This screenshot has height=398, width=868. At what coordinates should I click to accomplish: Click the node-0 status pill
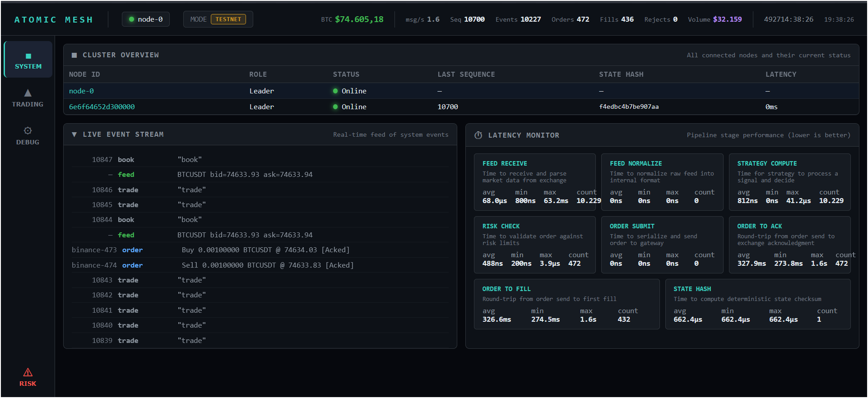146,19
